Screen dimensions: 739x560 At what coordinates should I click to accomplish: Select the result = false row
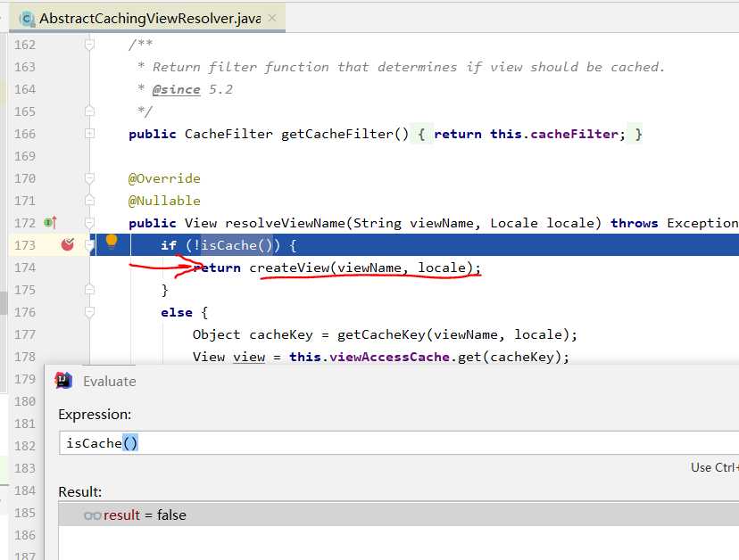[x=393, y=515]
